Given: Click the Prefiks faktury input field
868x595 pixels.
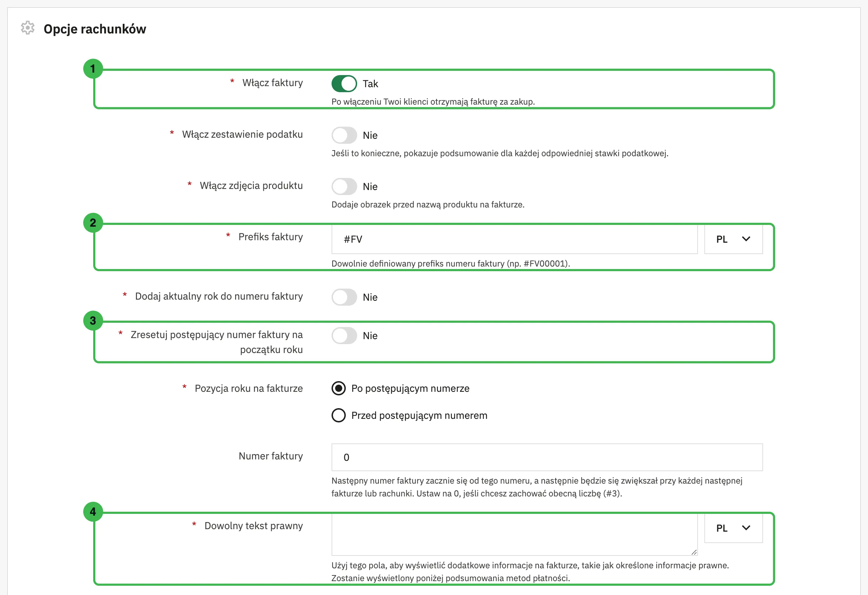Looking at the screenshot, I should point(514,239).
